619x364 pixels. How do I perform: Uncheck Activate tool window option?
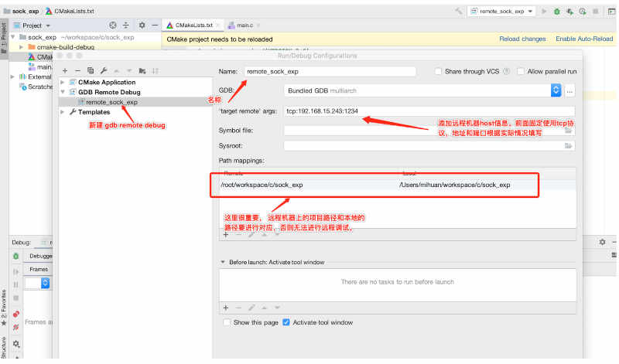(286, 322)
